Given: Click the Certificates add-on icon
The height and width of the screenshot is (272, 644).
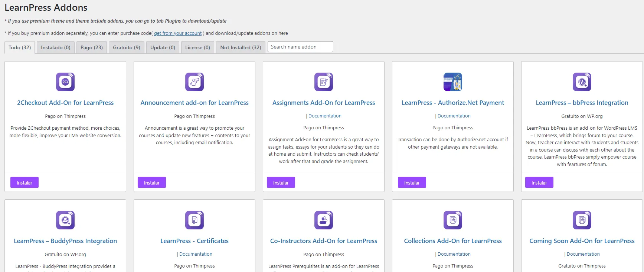Looking at the screenshot, I should pyautogui.click(x=194, y=220).
